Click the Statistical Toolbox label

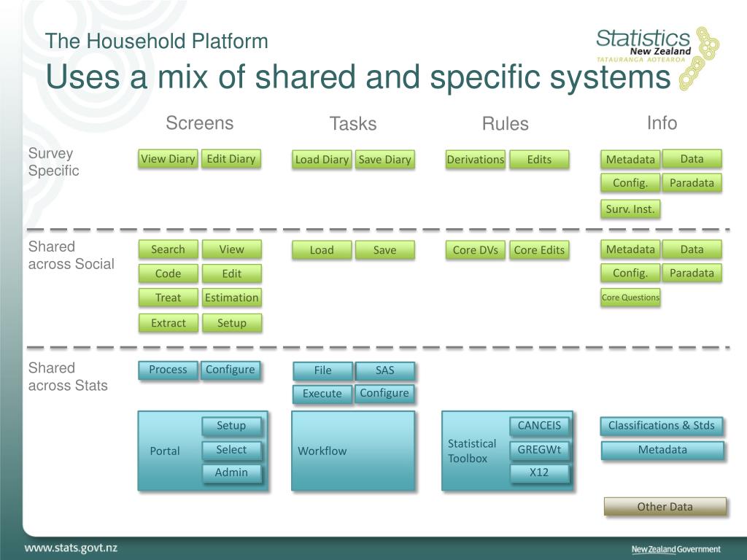pos(472,451)
